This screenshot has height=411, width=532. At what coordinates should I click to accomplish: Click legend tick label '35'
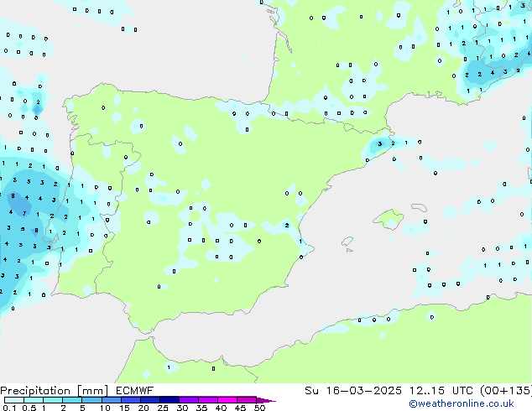coord(201,408)
